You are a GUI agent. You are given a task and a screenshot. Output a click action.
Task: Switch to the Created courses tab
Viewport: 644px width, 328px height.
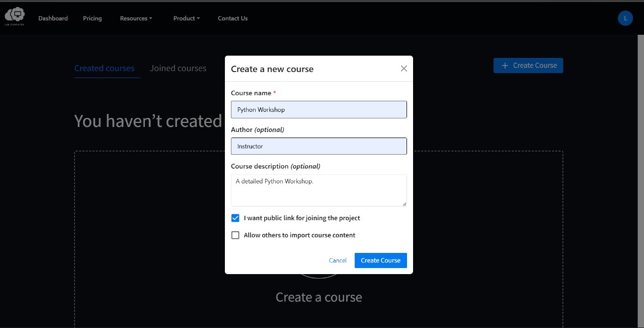tap(104, 69)
